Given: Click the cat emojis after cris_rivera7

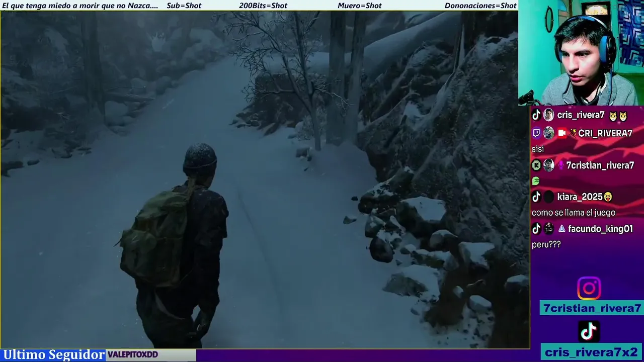Looking at the screenshot, I should (x=618, y=116).
